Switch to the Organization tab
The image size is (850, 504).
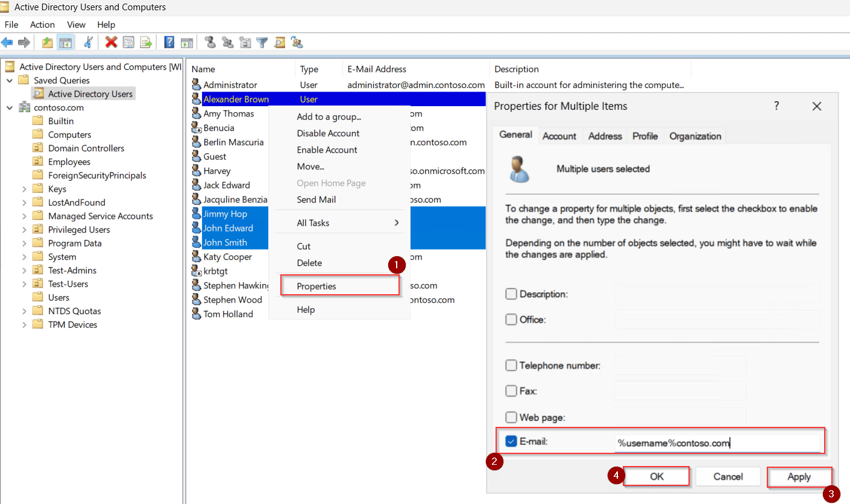694,136
